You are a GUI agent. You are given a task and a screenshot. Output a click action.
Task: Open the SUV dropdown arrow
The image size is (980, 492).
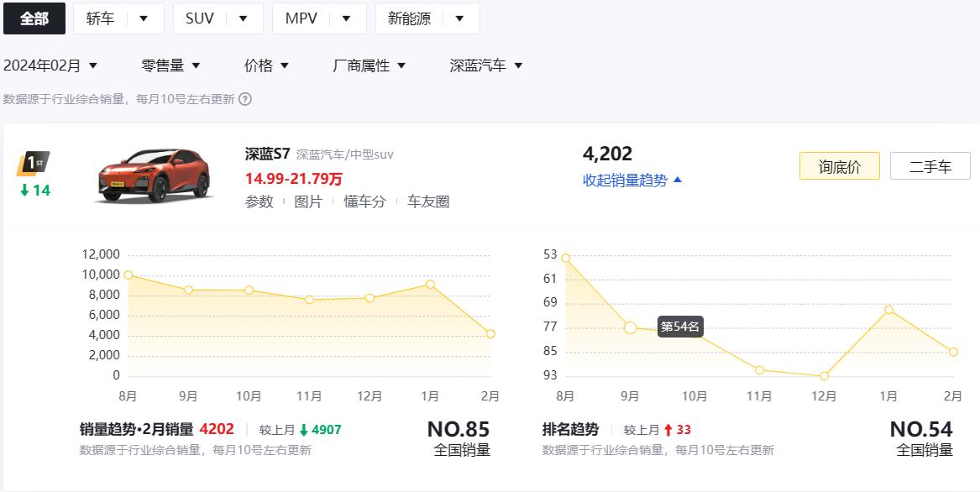coord(244,18)
